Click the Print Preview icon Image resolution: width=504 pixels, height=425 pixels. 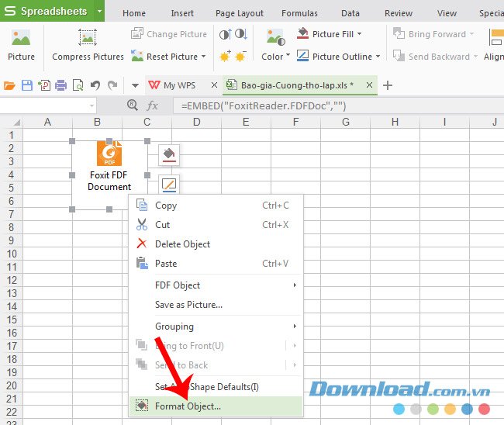coord(78,85)
